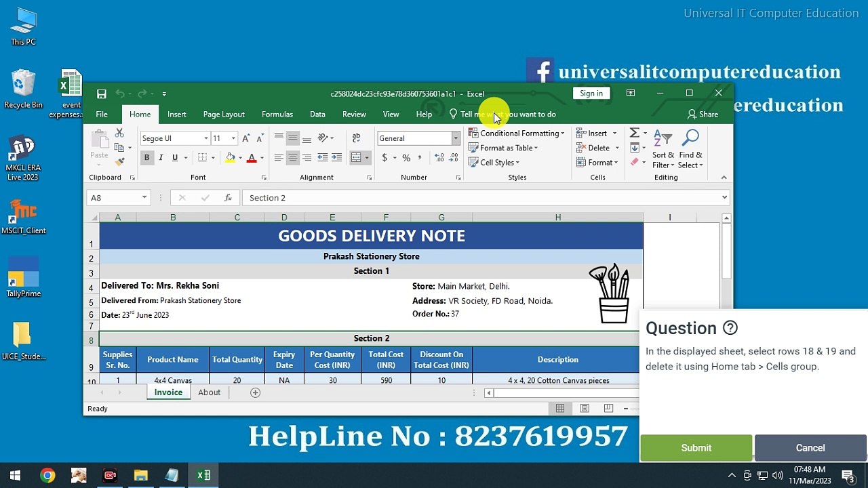Click the AutoSum sigma icon
Screen dimensions: 868x488
(x=635, y=134)
